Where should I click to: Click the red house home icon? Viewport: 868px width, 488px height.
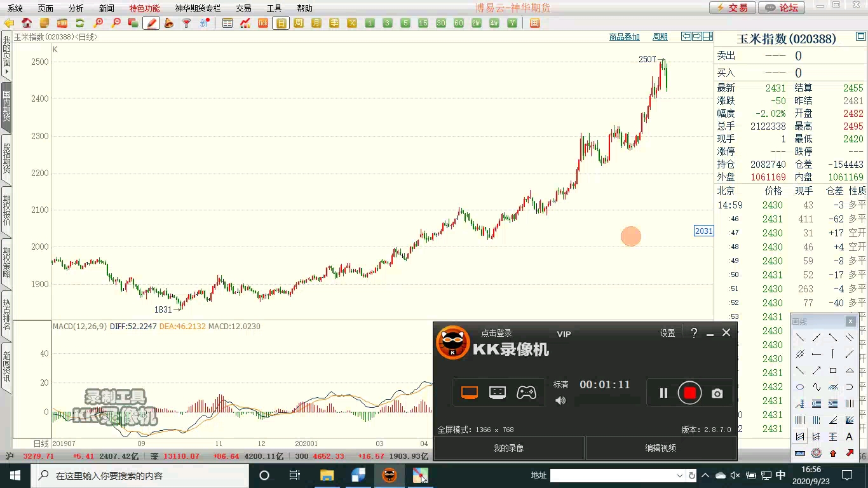tap(27, 23)
